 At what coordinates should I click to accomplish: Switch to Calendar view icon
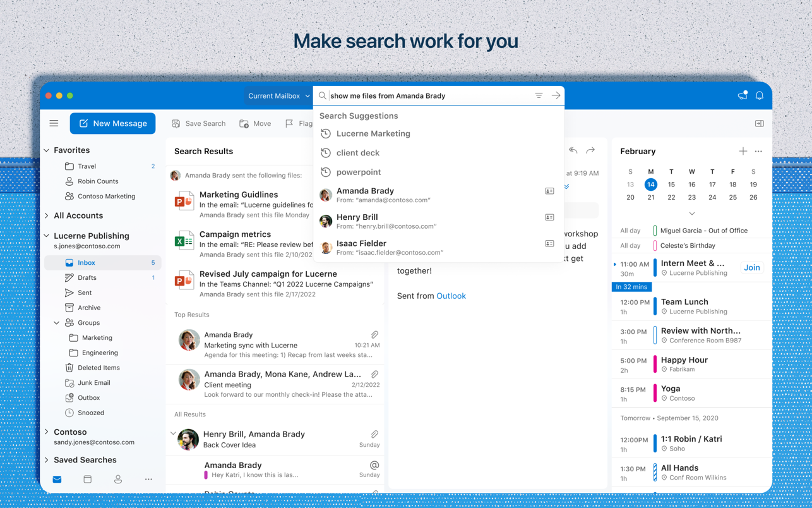click(87, 480)
